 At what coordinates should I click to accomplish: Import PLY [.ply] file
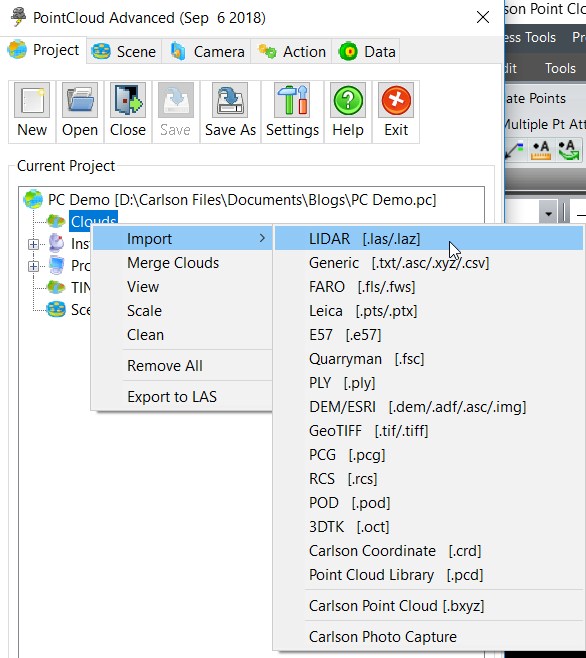coord(429,383)
